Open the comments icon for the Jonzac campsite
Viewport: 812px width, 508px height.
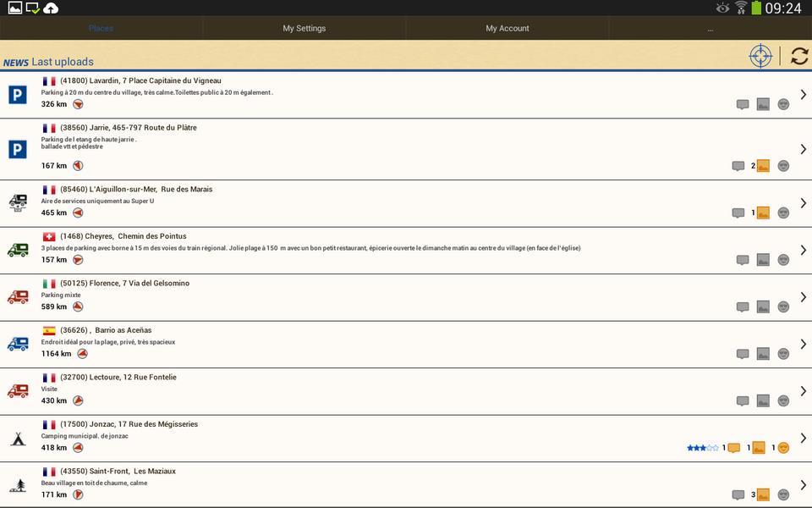[733, 448]
